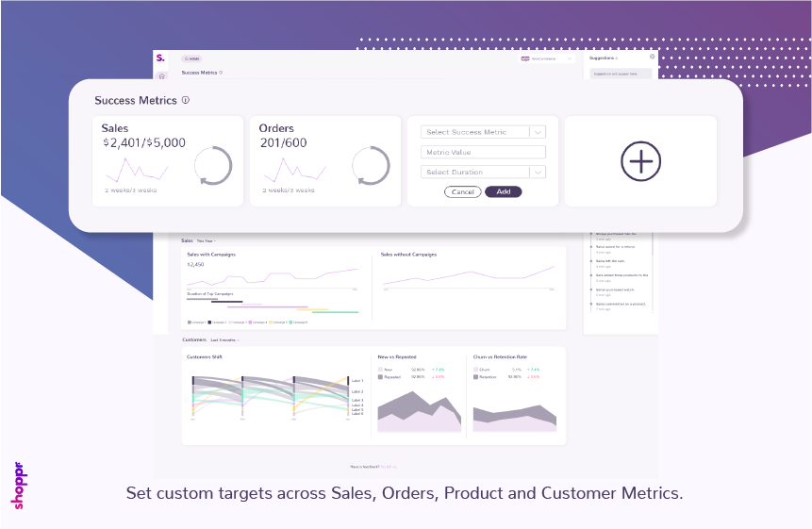
Task: Click the large plus icon to add a metric card
Action: (x=640, y=161)
